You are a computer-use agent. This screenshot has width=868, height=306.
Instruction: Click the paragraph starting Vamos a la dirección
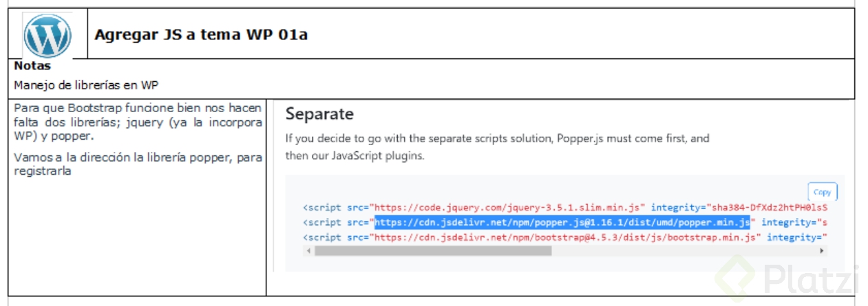point(138,164)
